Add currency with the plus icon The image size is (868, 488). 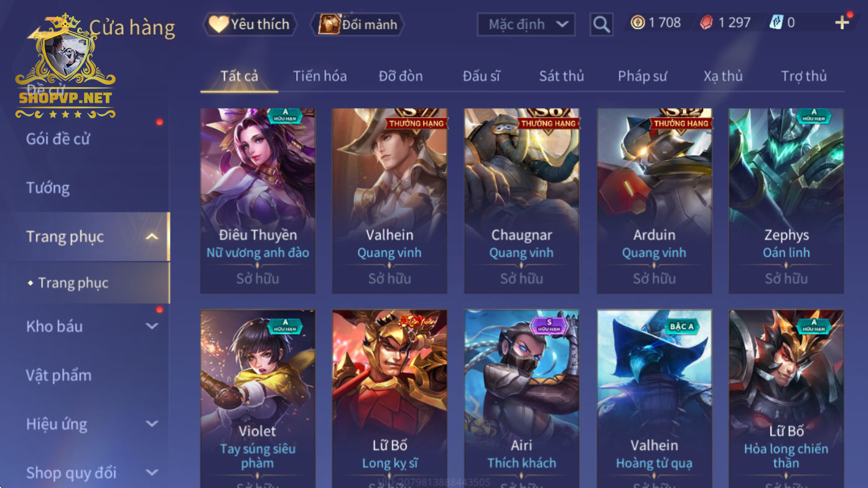842,23
